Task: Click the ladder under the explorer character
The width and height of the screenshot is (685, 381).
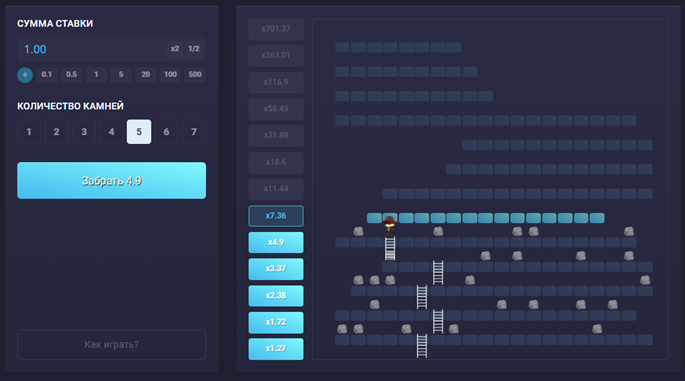Action: coord(390,248)
